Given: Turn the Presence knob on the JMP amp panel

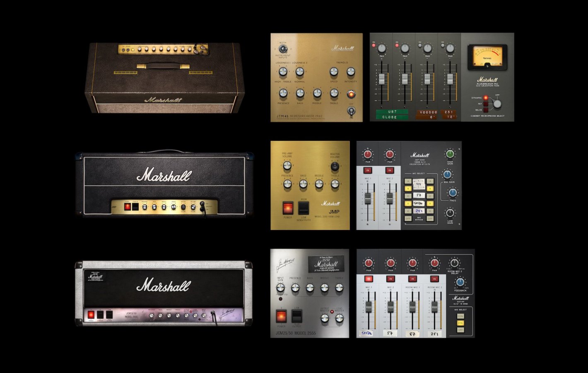Looking at the screenshot, I should (x=288, y=184).
